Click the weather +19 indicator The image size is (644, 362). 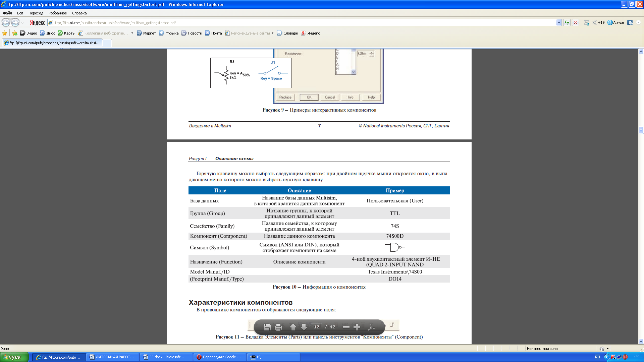(x=598, y=22)
